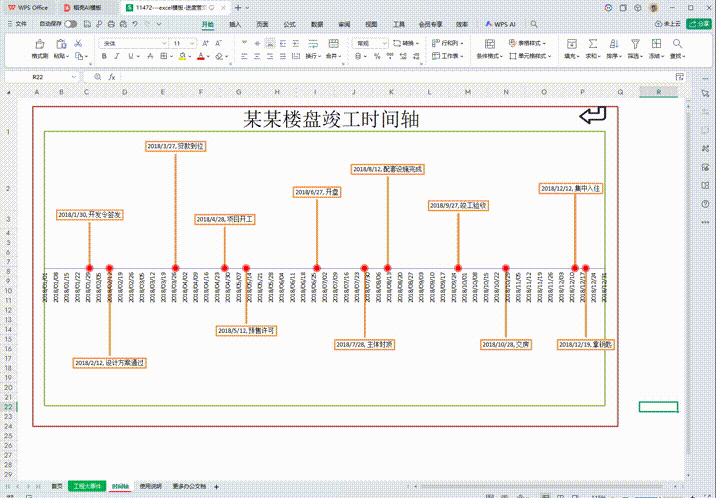This screenshot has width=716, height=498.
Task: Click the Format Painter brush icon
Action: pos(40,44)
